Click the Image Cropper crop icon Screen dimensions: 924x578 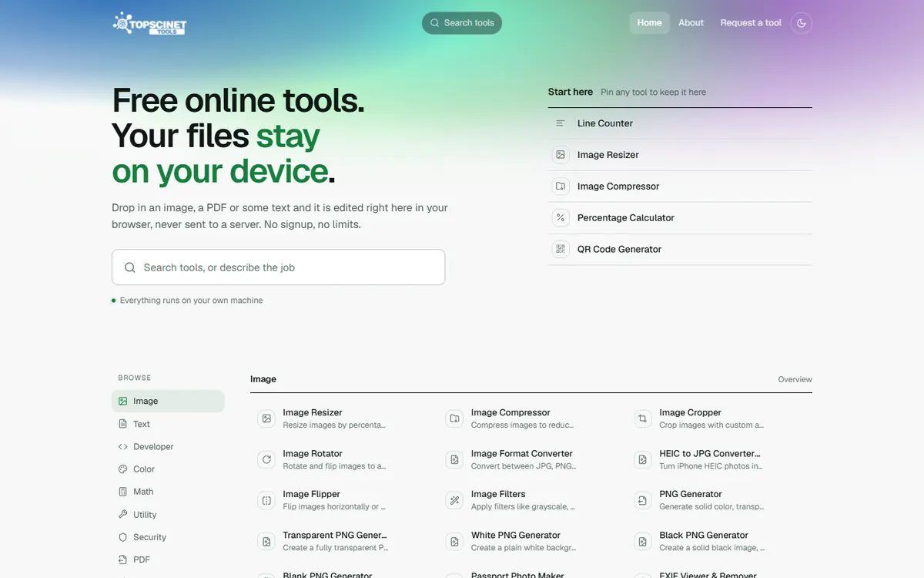643,418
